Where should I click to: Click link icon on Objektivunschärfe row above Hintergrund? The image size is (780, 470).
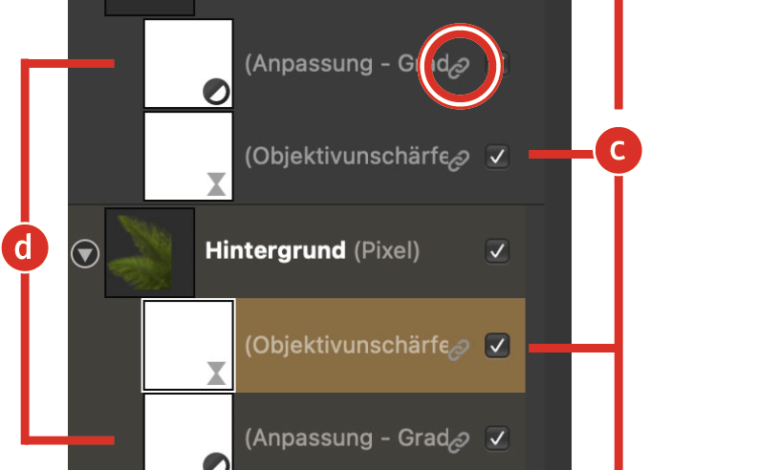[x=458, y=158]
